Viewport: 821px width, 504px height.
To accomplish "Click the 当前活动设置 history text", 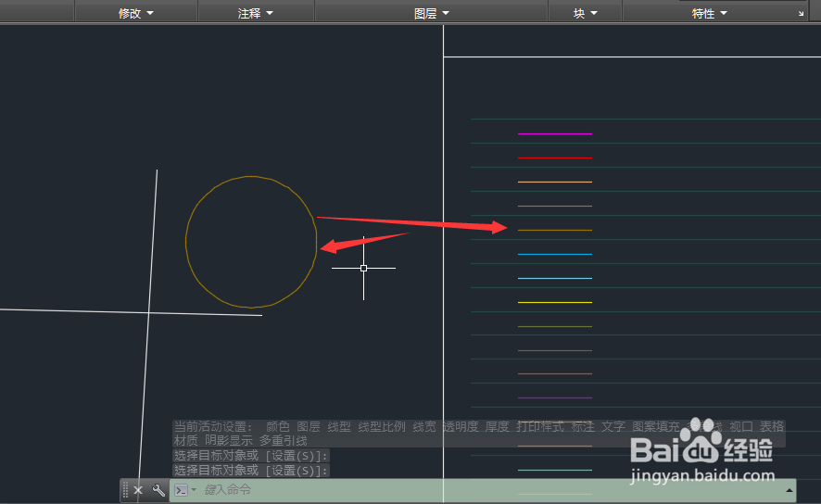I will (213, 426).
